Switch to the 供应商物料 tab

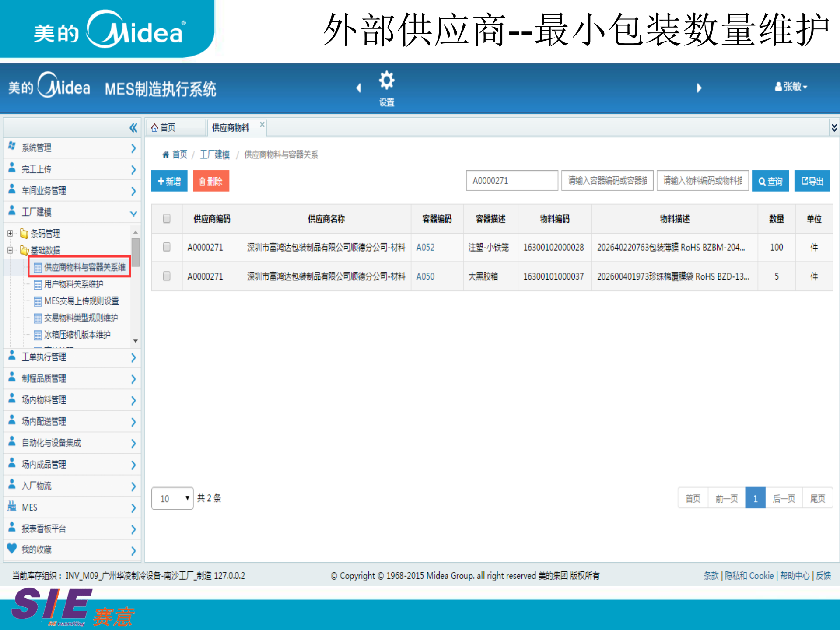click(x=231, y=127)
